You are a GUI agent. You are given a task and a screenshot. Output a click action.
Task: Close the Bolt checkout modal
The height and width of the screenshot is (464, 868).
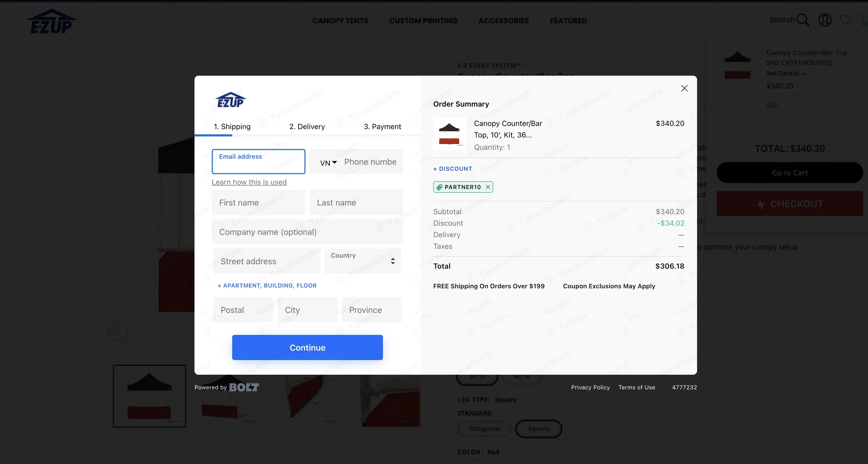684,88
